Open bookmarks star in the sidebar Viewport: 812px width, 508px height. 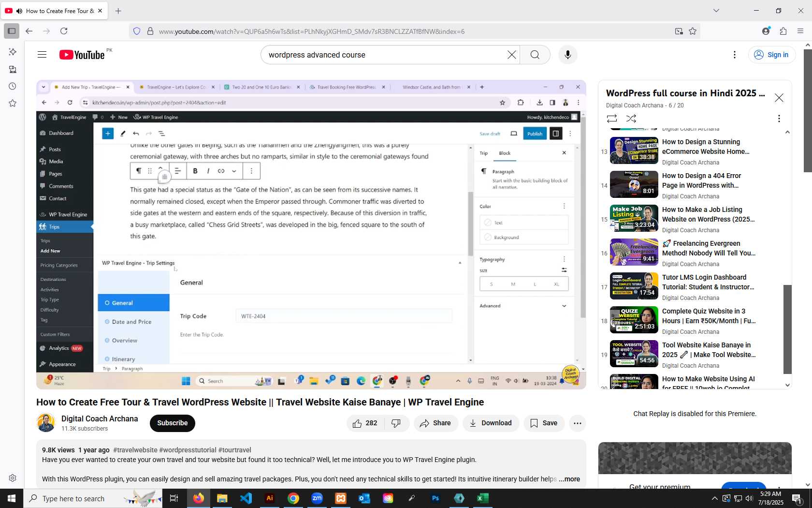(x=13, y=103)
